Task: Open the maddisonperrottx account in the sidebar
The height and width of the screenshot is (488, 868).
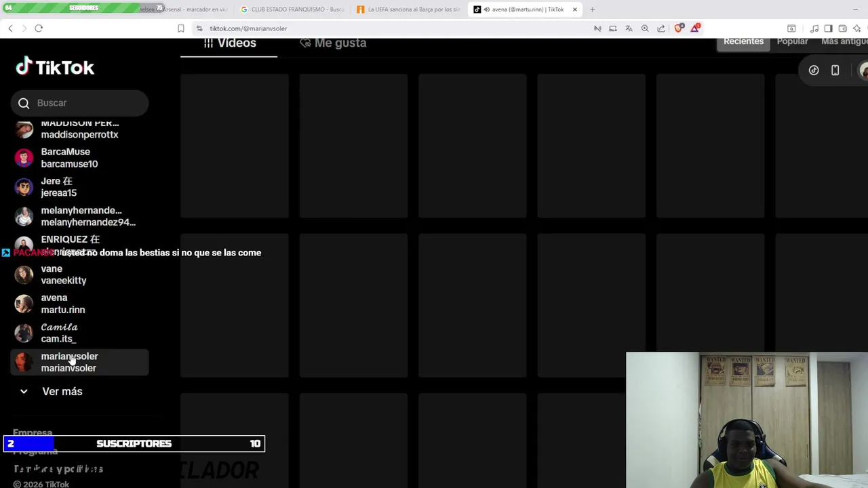Action: point(79,129)
